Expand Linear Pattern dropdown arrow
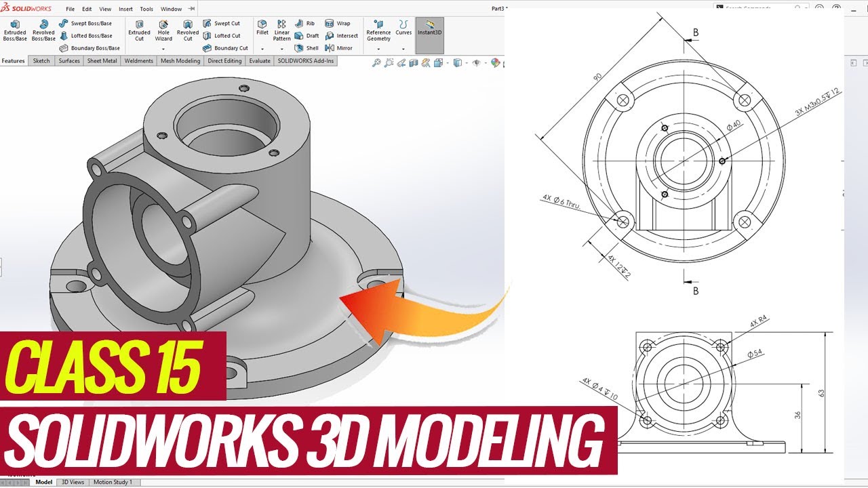Screen dimensions: 868x488 coord(281,49)
